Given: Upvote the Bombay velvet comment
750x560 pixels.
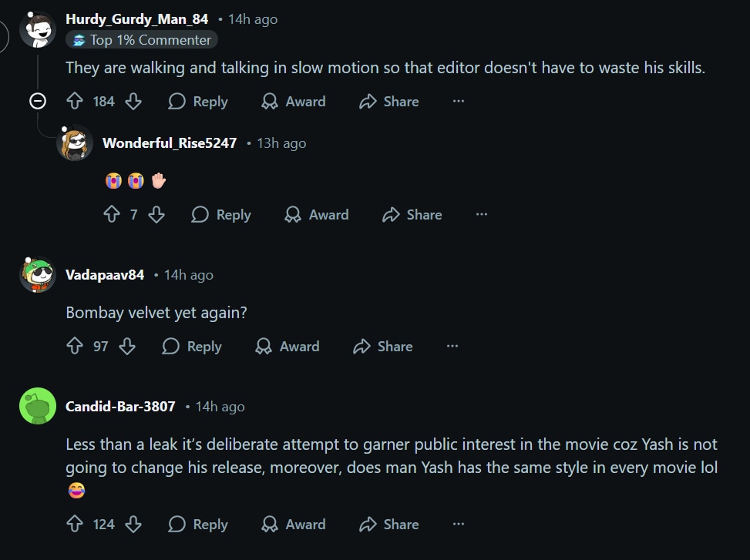Looking at the screenshot, I should 75,347.
